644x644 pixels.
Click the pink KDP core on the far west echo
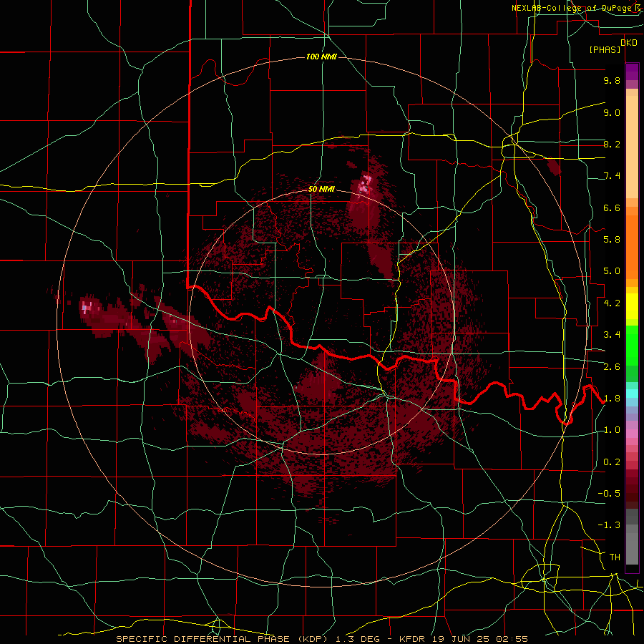pos(87,307)
